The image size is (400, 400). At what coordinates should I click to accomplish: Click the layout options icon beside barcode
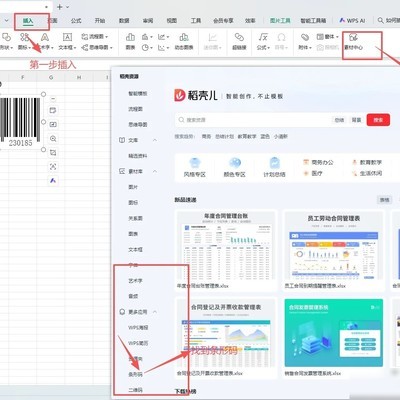[x=53, y=110]
